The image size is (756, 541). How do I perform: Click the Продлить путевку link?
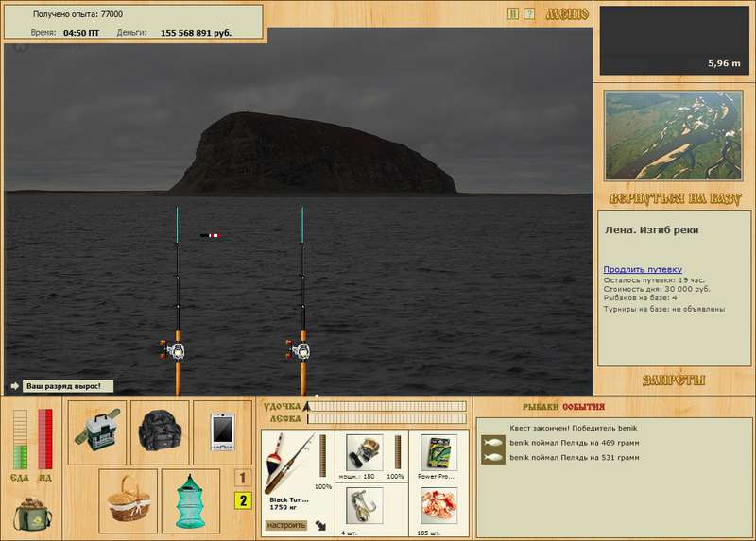(643, 269)
